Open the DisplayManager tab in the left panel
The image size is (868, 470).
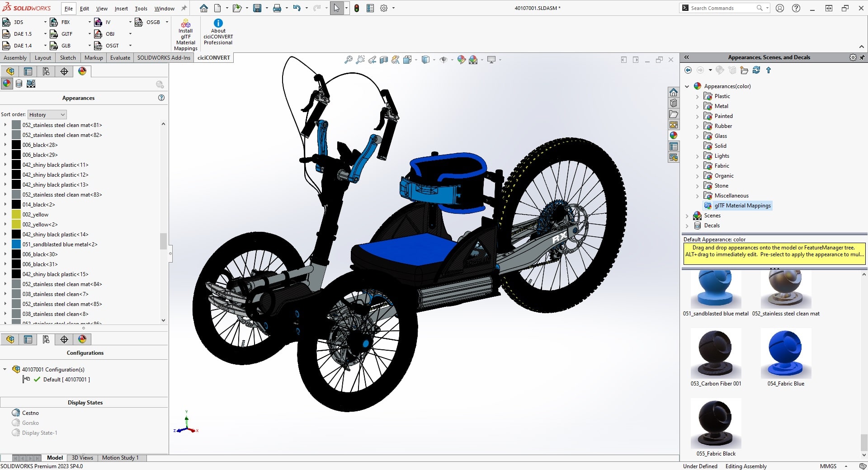click(x=82, y=71)
